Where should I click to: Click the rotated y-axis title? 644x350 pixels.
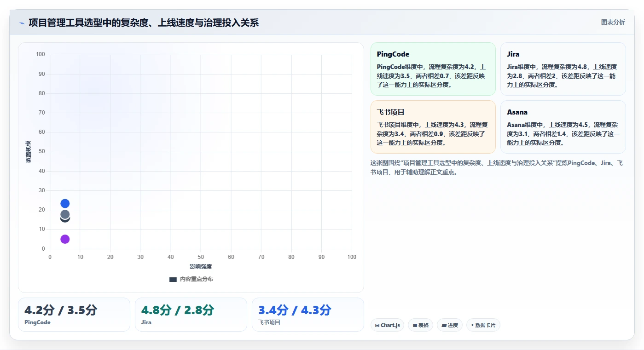(28, 151)
